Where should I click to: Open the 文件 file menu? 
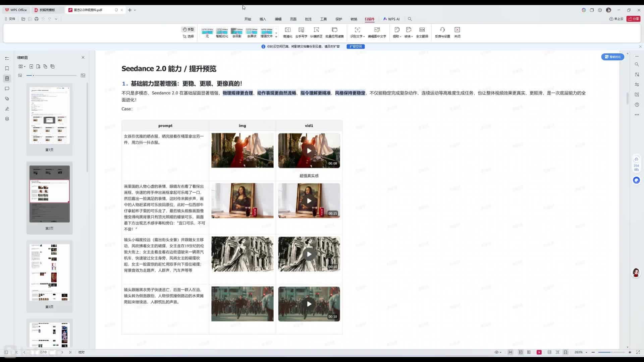[x=10, y=19]
